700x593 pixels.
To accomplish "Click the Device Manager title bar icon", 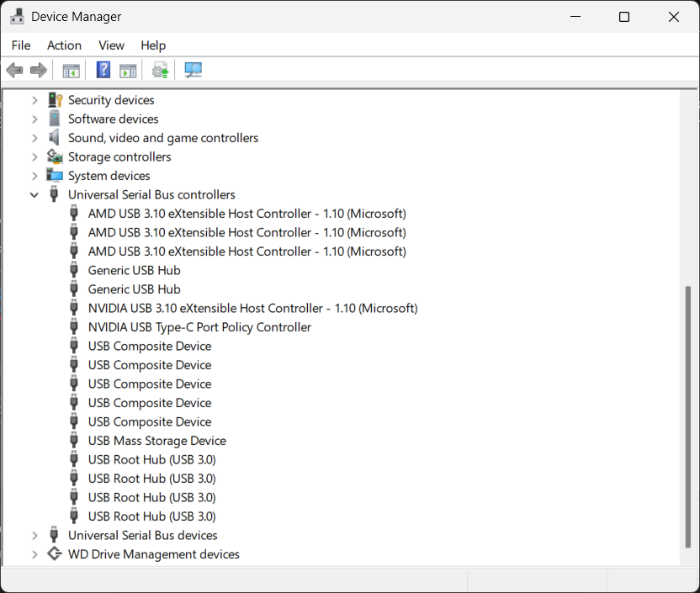I will (17, 17).
